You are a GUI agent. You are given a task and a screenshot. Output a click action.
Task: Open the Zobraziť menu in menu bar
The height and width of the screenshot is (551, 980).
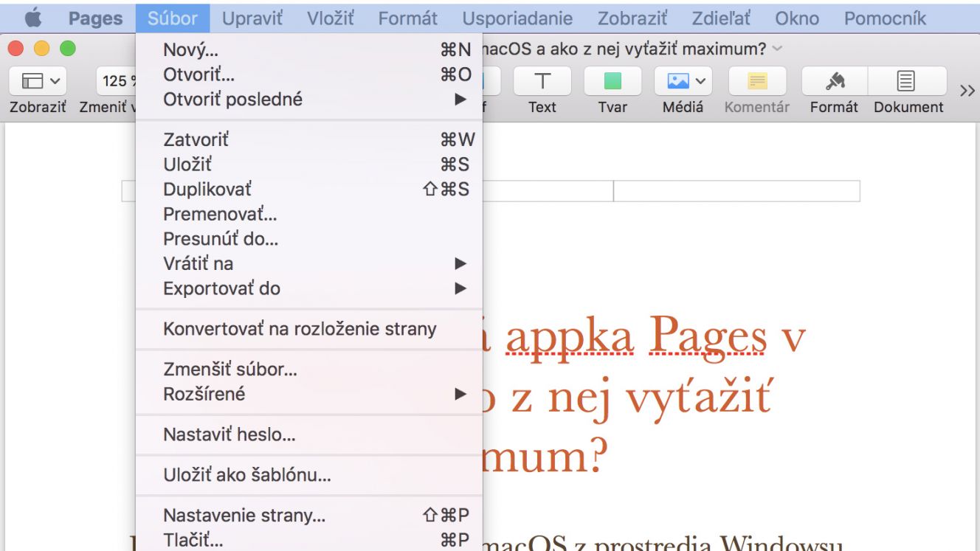[632, 18]
